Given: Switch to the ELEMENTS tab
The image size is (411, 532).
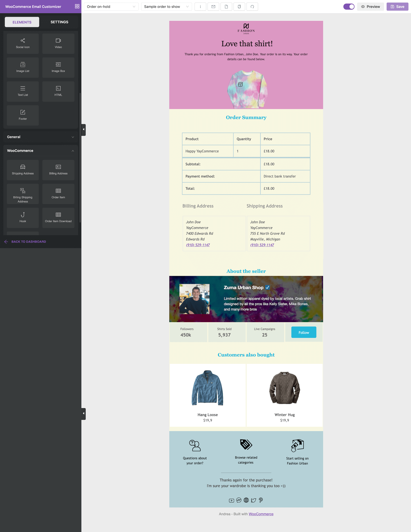Looking at the screenshot, I should point(22,22).
